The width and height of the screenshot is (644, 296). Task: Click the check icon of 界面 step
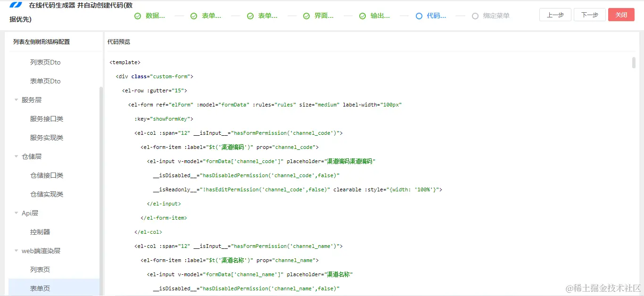(306, 16)
